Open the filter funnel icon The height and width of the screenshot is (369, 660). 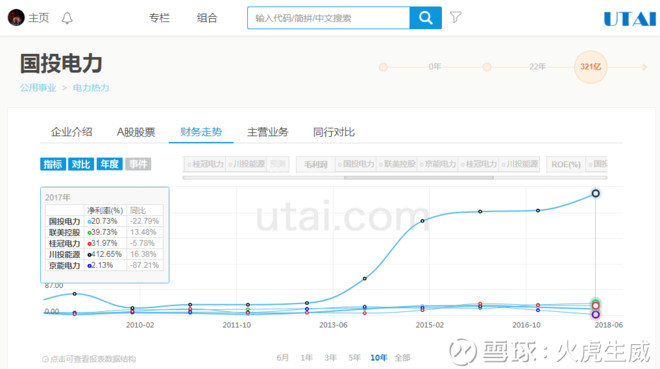tap(455, 17)
